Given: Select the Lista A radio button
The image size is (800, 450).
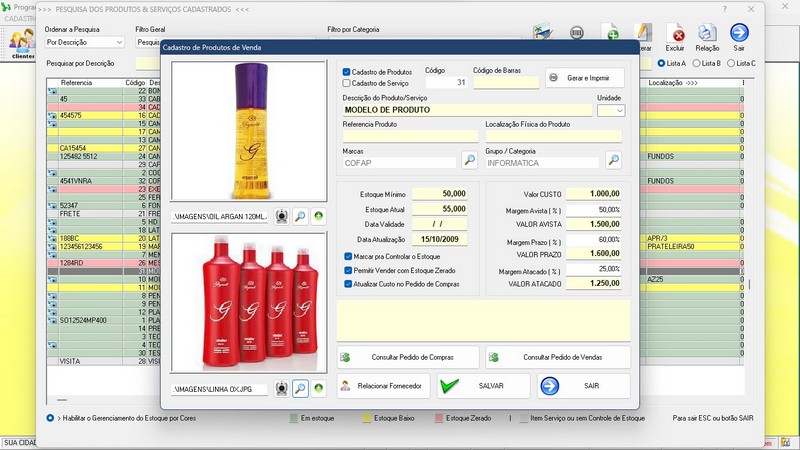Looking at the screenshot, I should (x=661, y=63).
